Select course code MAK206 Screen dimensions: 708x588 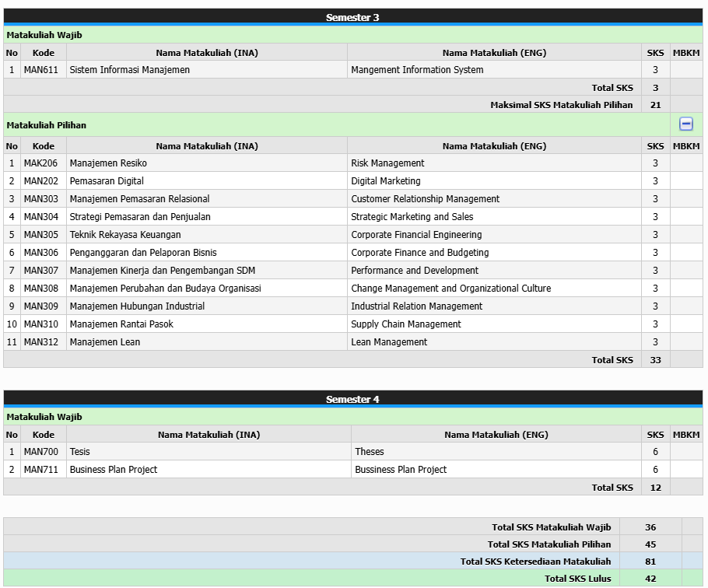(40, 163)
